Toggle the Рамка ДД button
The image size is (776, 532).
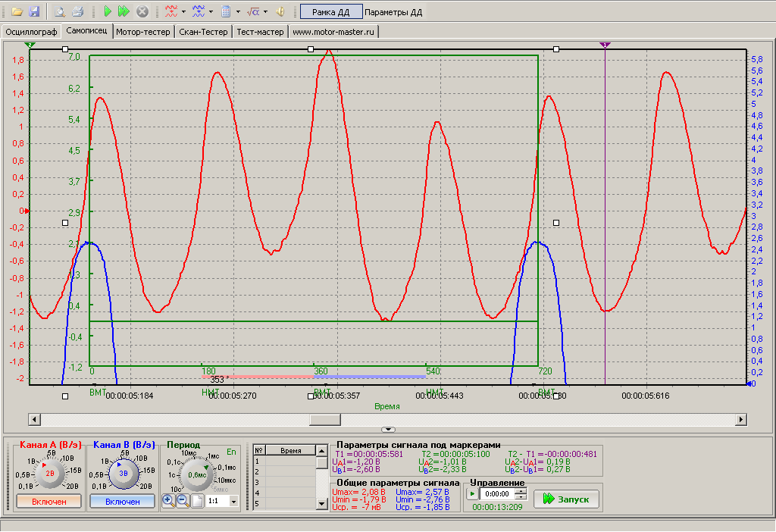[330, 12]
